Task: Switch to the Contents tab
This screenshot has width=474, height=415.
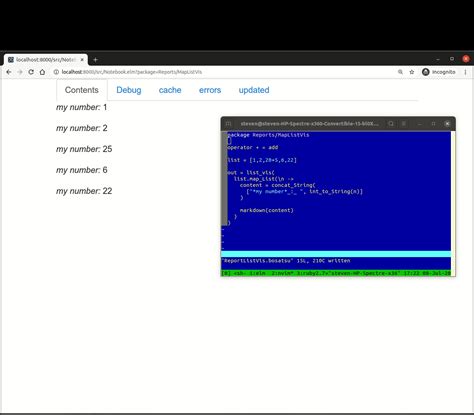Action: pos(82,90)
